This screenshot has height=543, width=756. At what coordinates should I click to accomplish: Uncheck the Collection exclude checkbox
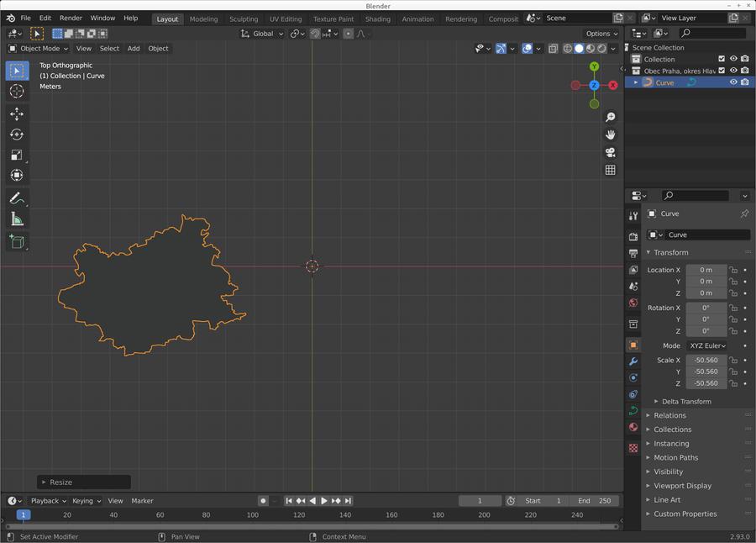tap(722, 59)
